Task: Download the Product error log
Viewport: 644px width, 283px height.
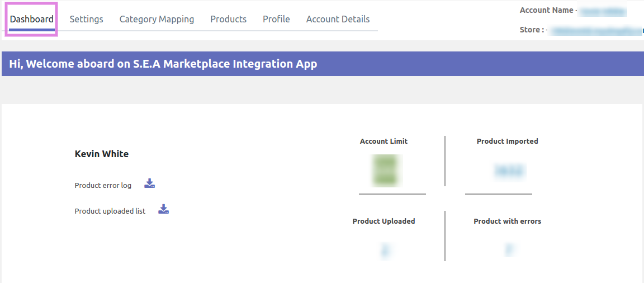Action: tap(149, 183)
